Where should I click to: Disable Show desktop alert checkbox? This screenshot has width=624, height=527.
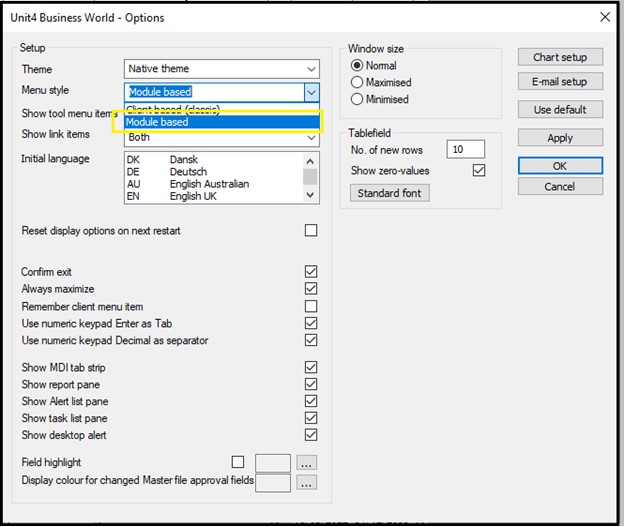[311, 435]
